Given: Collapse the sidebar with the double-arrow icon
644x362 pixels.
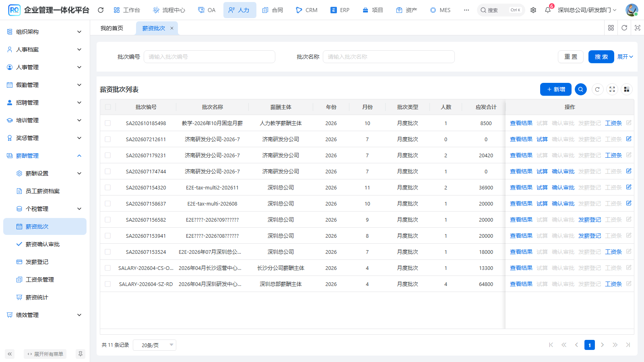Looking at the screenshot, I should point(10,354).
